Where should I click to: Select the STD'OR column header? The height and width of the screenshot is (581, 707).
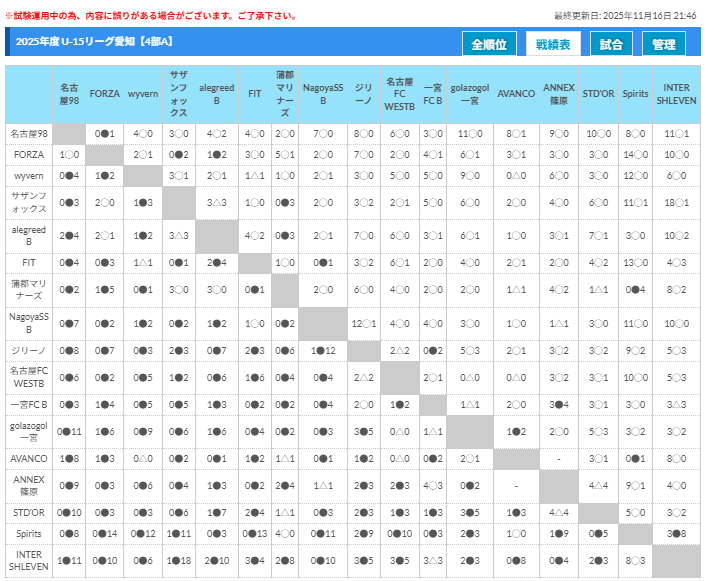pyautogui.click(x=598, y=94)
